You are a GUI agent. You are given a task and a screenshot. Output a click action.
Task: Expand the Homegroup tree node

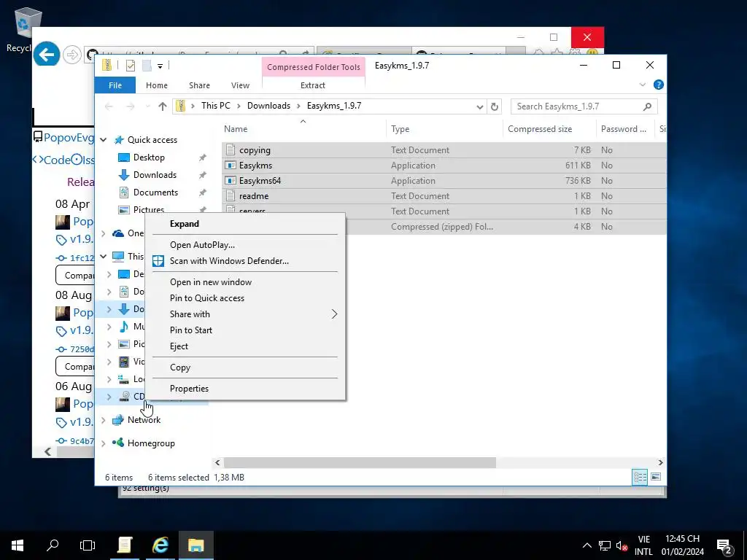point(104,443)
